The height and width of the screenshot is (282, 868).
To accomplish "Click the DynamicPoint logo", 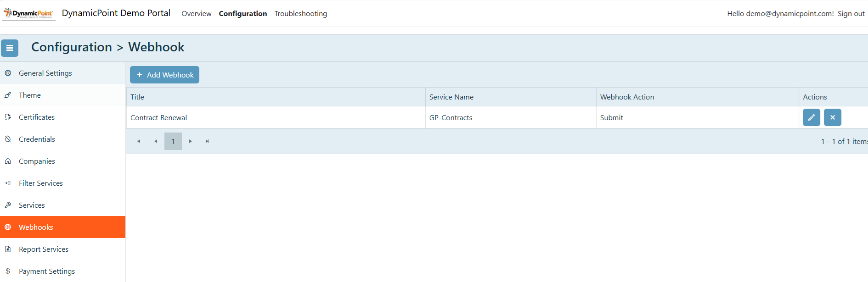I will click(x=29, y=13).
